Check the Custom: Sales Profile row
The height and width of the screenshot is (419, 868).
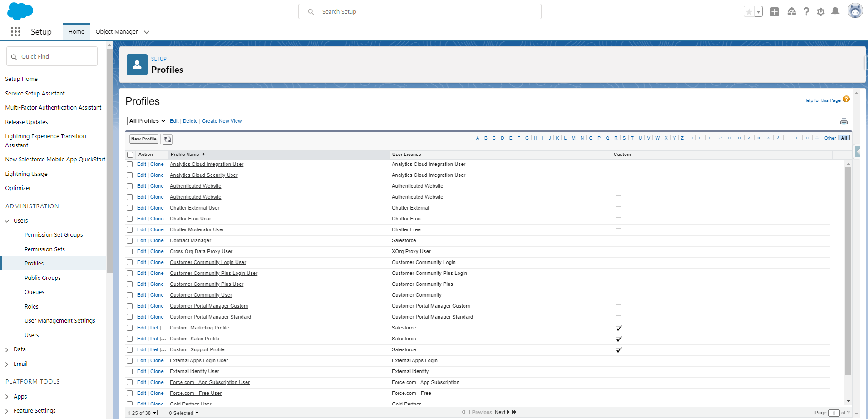pos(130,339)
